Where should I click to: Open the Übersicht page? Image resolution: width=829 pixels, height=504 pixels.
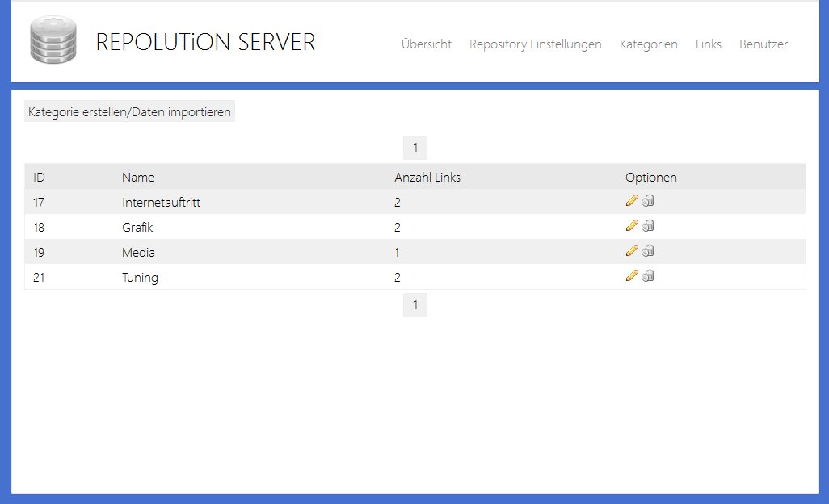[x=426, y=44]
